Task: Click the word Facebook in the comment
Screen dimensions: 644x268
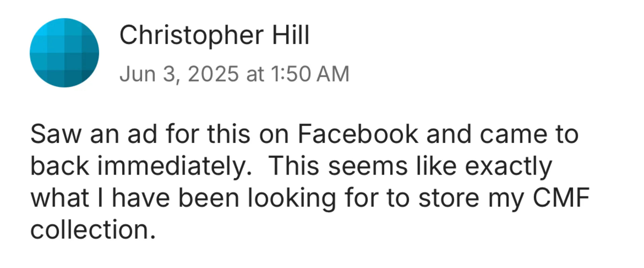Action: [x=358, y=134]
